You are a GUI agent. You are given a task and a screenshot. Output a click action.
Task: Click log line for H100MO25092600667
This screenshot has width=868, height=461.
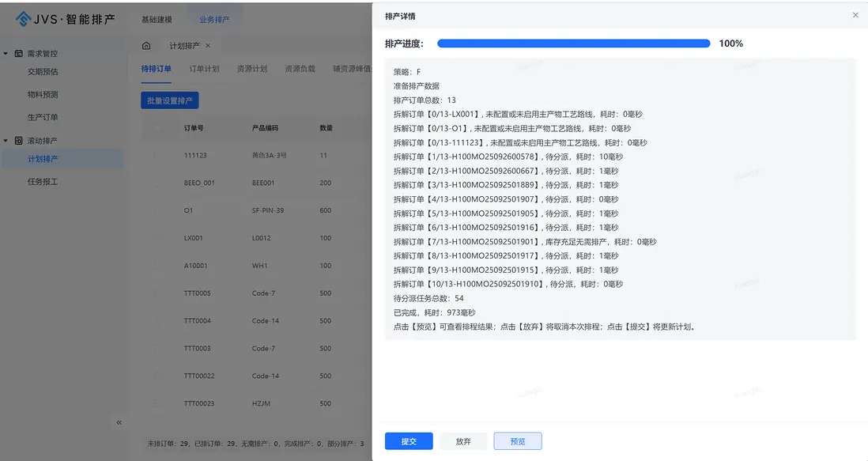tap(506, 171)
